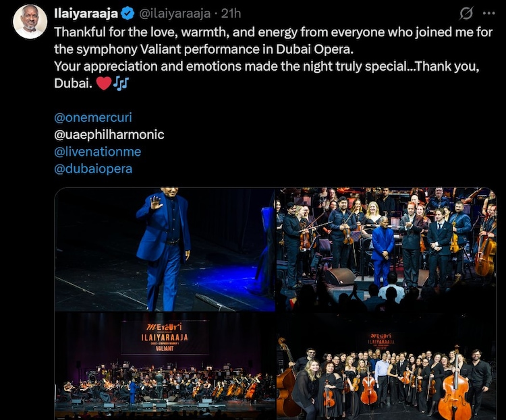Open photo of man waving in blue suit
This screenshot has height=420, width=506.
coord(165,249)
